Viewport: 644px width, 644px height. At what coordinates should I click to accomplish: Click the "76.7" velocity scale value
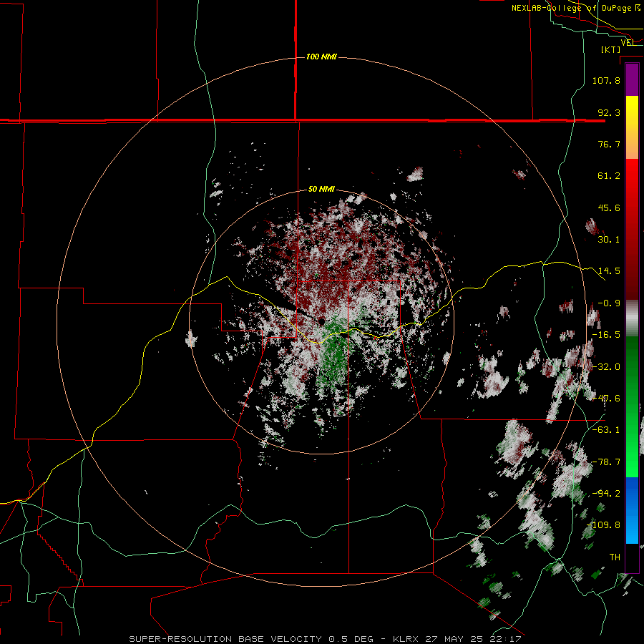click(609, 144)
